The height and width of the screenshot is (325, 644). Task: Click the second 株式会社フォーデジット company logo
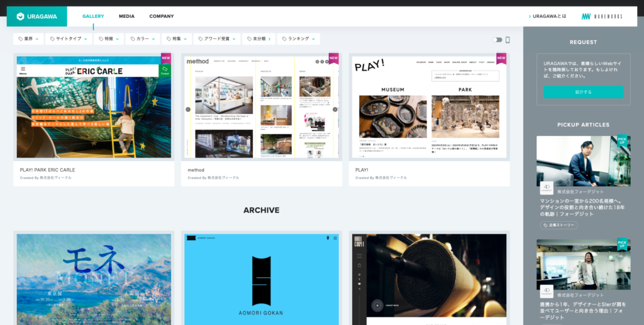coord(547,291)
